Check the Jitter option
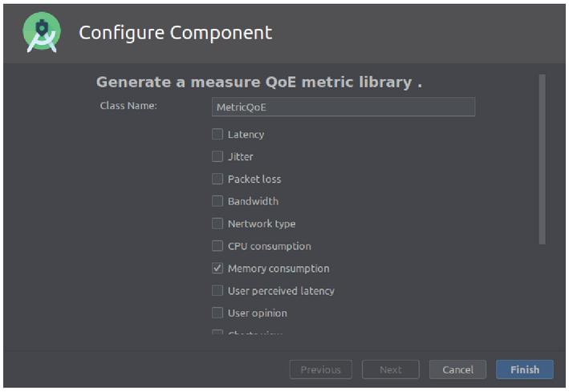This screenshot has width=569, height=392. tap(217, 157)
